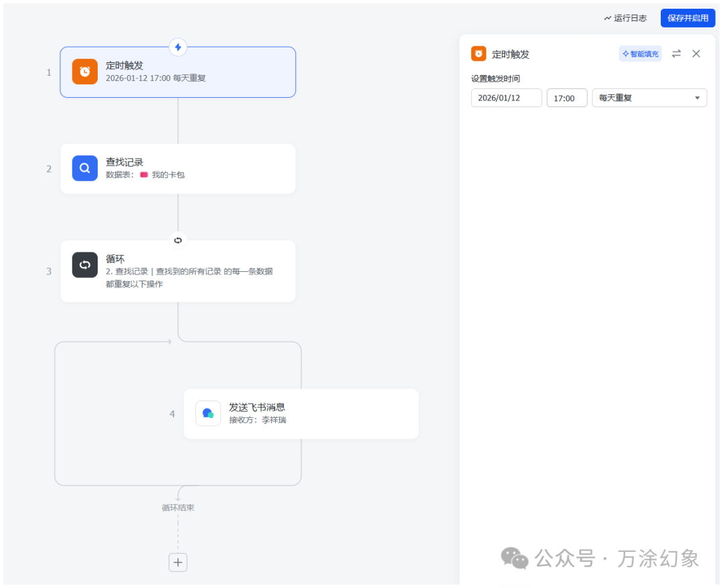
Task: Click the loop badge icon above the 循环 node
Action: tap(177, 240)
